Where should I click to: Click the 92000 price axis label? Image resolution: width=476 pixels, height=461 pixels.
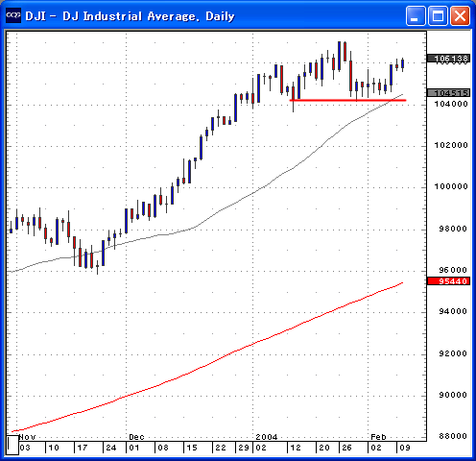(453, 353)
